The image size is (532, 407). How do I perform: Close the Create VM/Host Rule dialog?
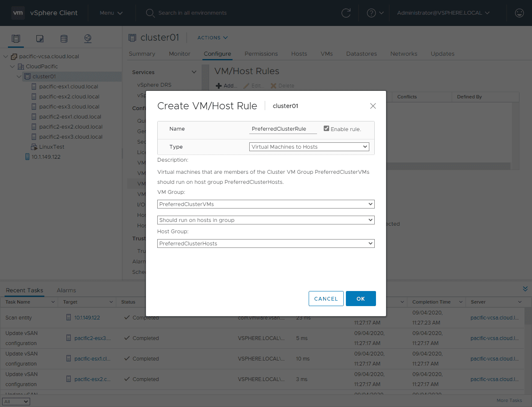click(373, 106)
